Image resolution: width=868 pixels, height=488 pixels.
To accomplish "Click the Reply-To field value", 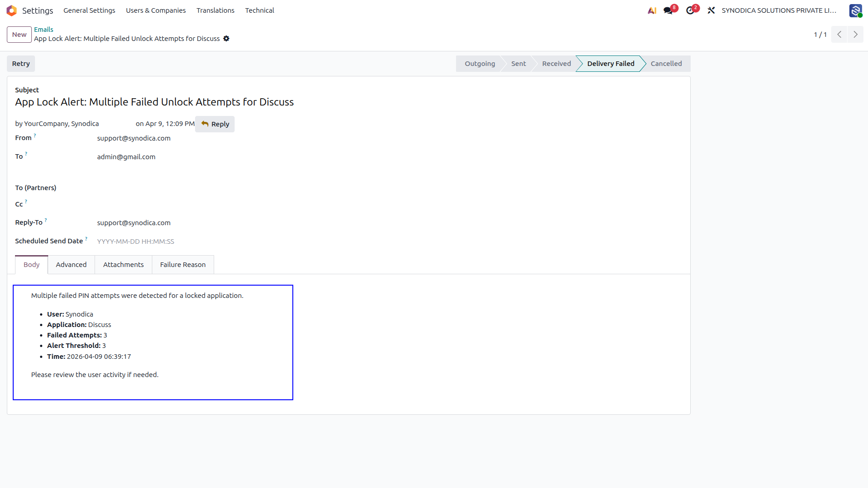I will coord(134,223).
